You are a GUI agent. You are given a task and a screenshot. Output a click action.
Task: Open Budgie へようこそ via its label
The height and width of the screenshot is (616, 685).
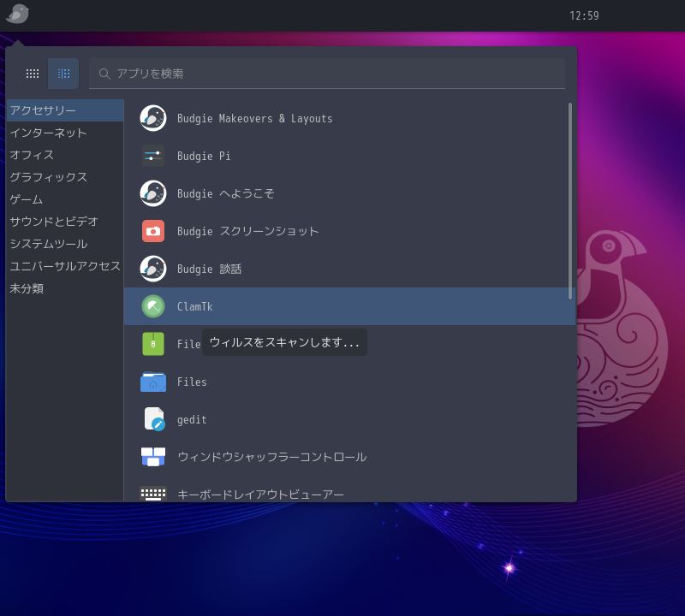225,193
